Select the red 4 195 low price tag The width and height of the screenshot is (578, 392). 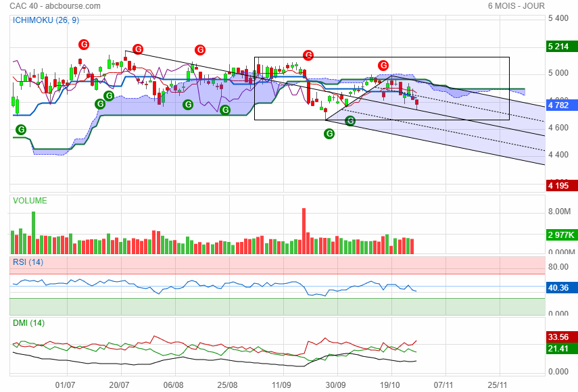[562, 186]
